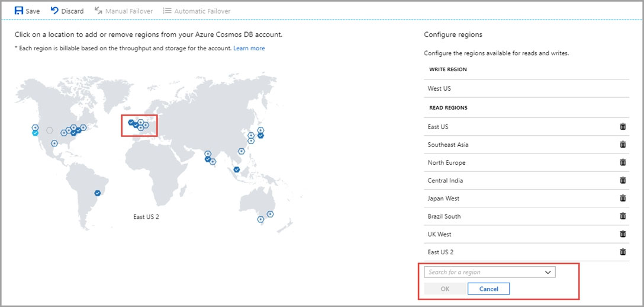The width and height of the screenshot is (644, 307).
Task: Open the Learn more link
Action: 249,48
